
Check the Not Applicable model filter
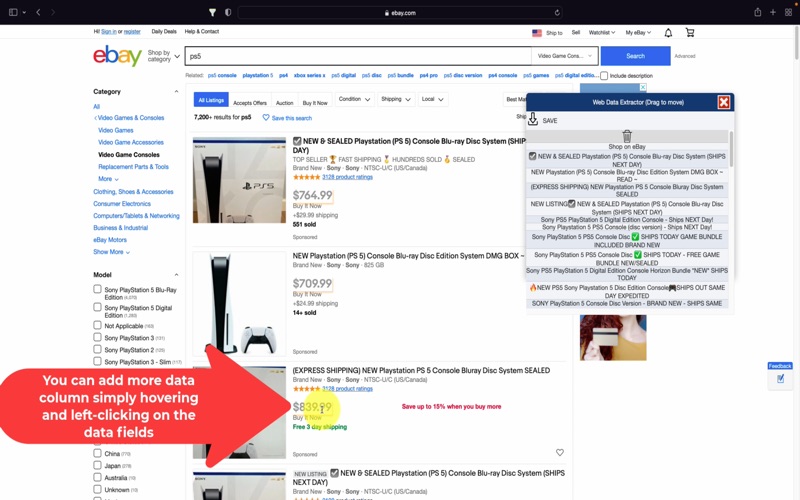coord(97,325)
